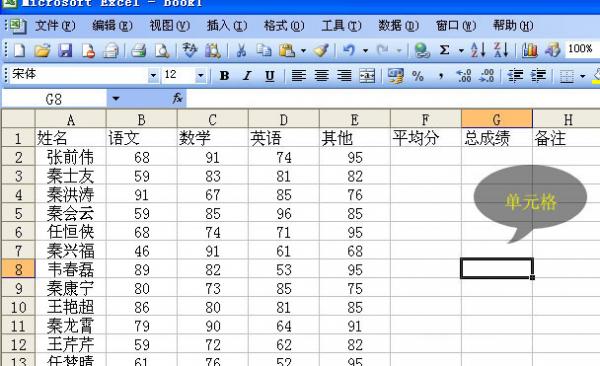
Task: Open the 视图(V) menu
Action: (170, 26)
